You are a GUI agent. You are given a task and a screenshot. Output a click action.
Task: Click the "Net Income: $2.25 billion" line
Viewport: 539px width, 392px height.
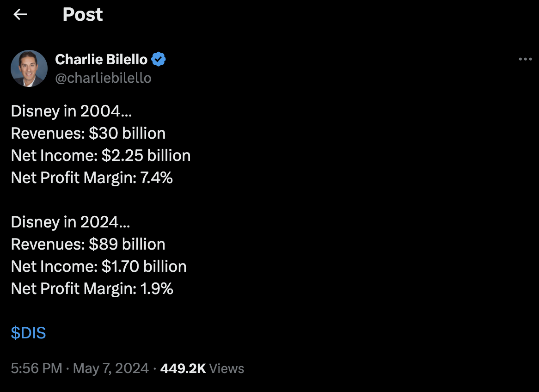tap(101, 156)
